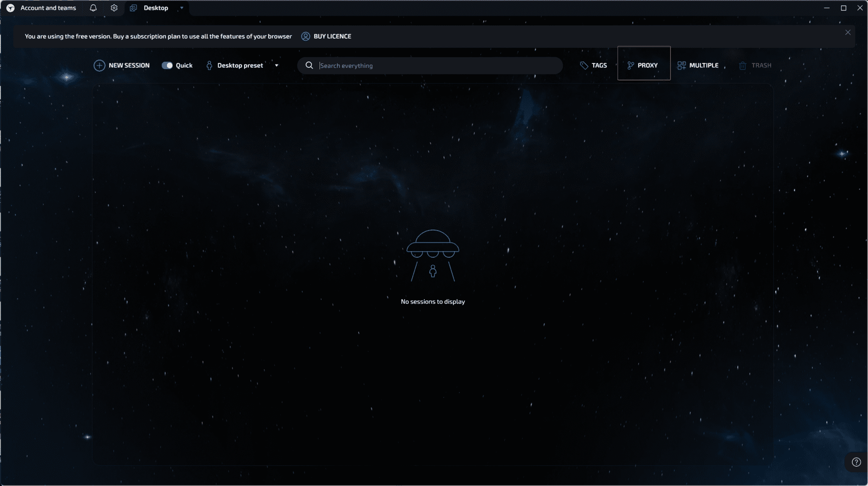Click inside the Search everything field
Screen dimensions: 868x486
tap(424, 65)
